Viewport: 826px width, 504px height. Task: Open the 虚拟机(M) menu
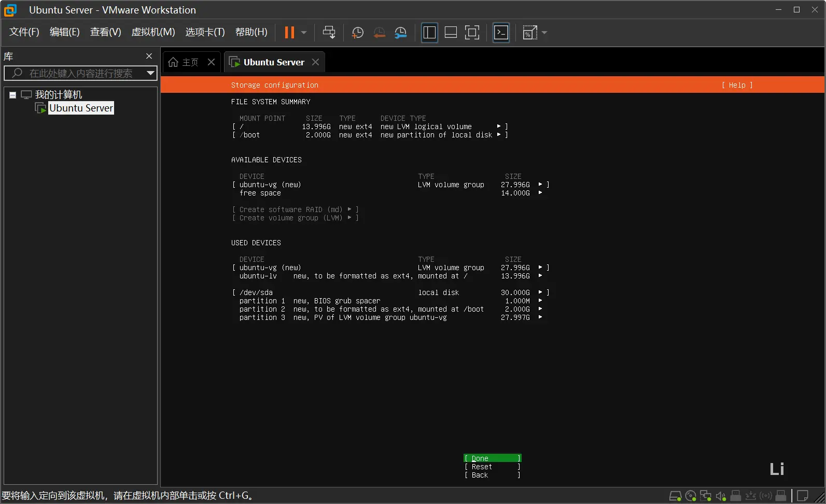[x=153, y=32]
